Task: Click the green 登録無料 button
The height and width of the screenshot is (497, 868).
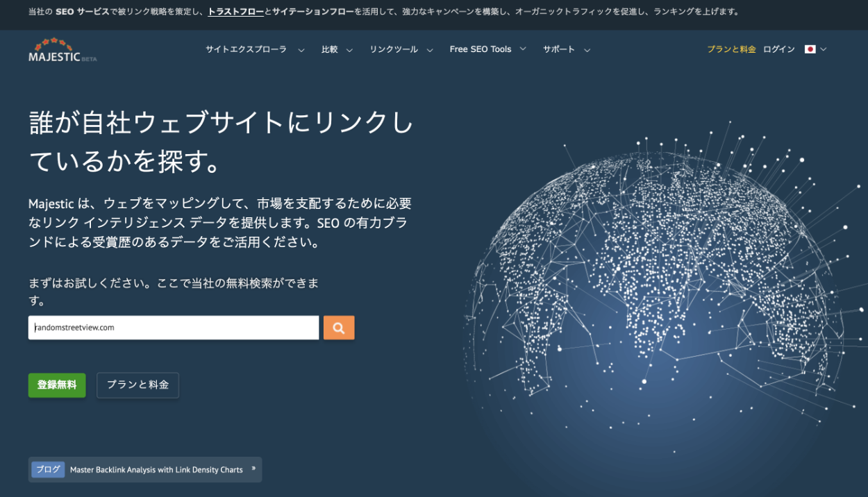Action: click(x=57, y=385)
